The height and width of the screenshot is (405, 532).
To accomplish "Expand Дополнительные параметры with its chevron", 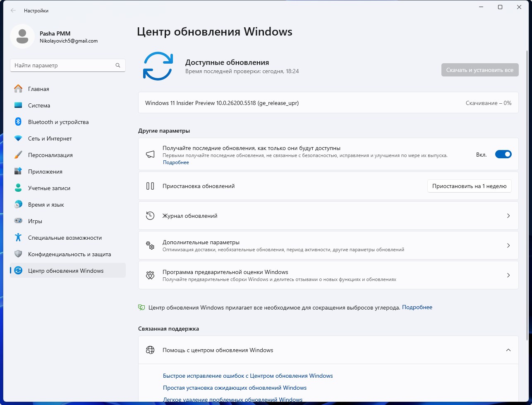I will coord(508,245).
